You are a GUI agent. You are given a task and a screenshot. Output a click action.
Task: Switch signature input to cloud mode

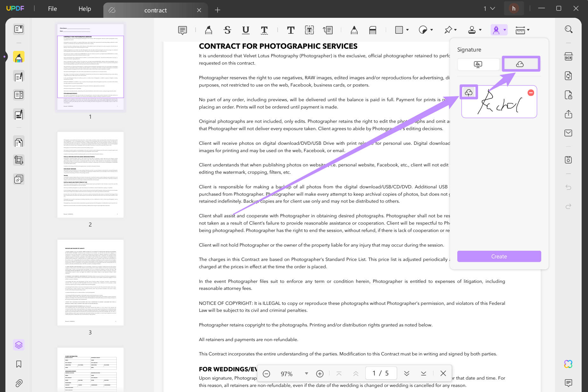click(521, 64)
